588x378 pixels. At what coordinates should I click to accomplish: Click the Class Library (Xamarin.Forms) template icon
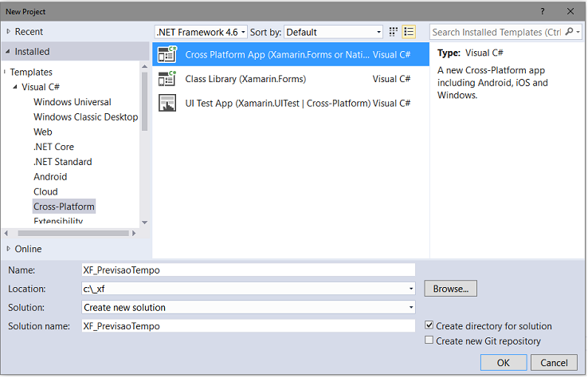167,79
